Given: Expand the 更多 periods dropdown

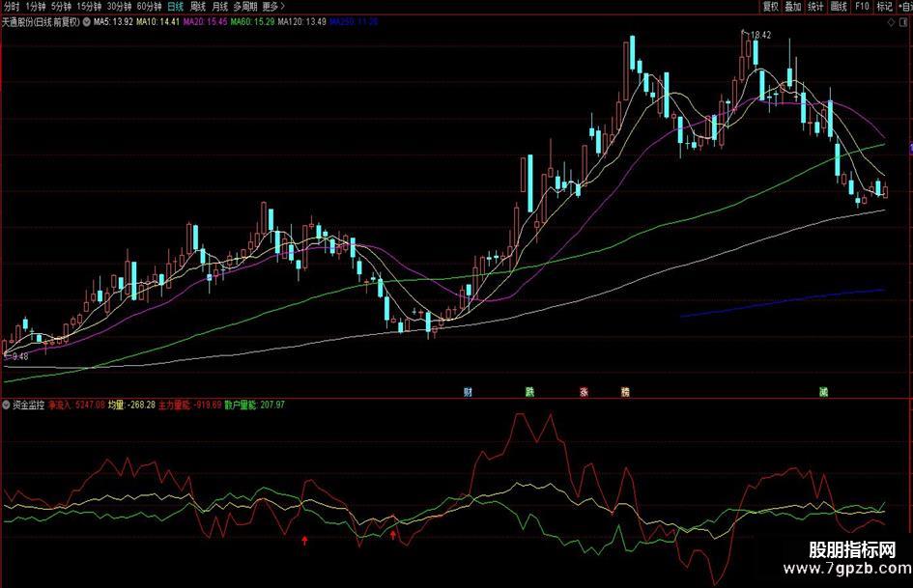Looking at the screenshot, I should point(273,7).
